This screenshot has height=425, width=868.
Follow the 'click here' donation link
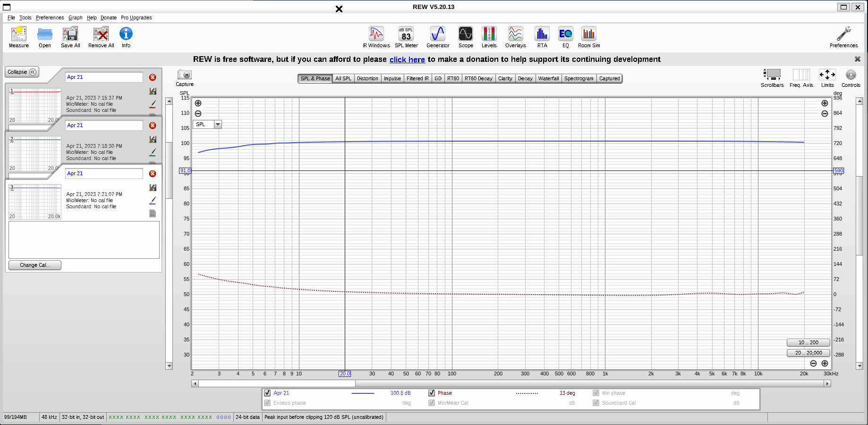coord(407,59)
